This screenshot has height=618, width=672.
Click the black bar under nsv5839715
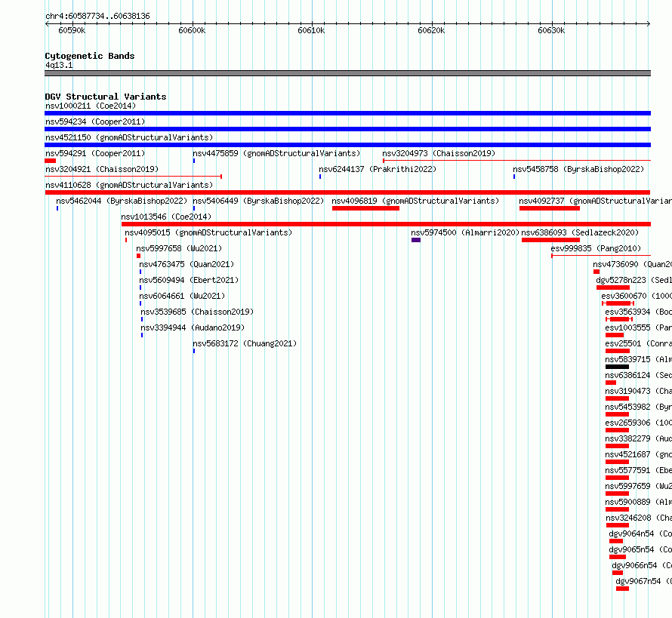click(617, 367)
